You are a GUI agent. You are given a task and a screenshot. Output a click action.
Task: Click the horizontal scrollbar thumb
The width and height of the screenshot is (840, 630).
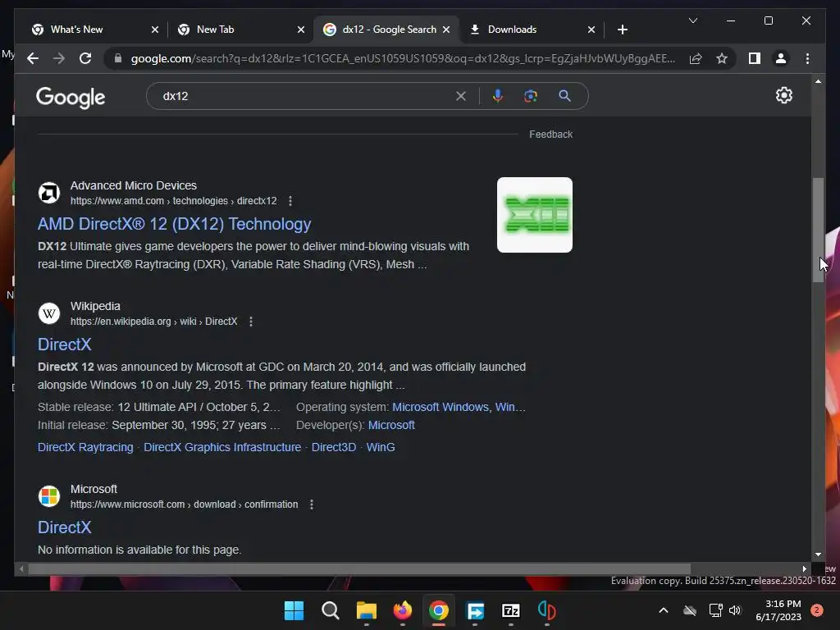tap(359, 569)
